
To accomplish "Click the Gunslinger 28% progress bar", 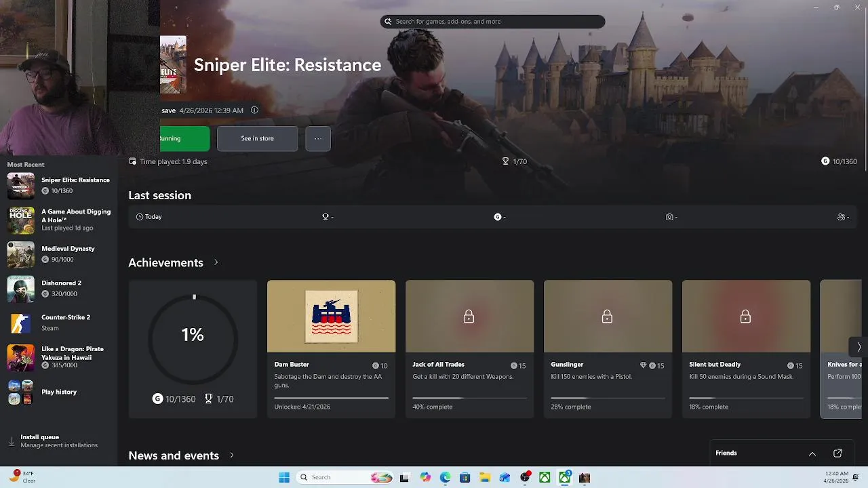I will 608,398.
